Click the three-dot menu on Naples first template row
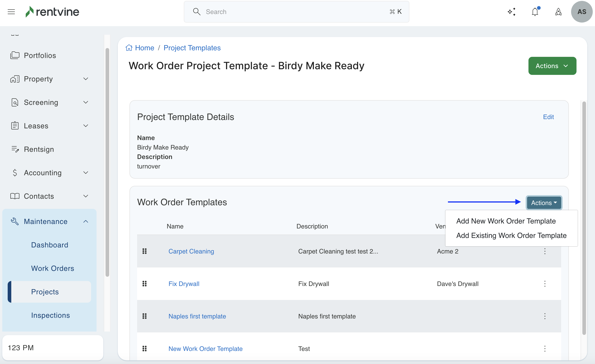Screen dimensions: 595x364 (545, 316)
